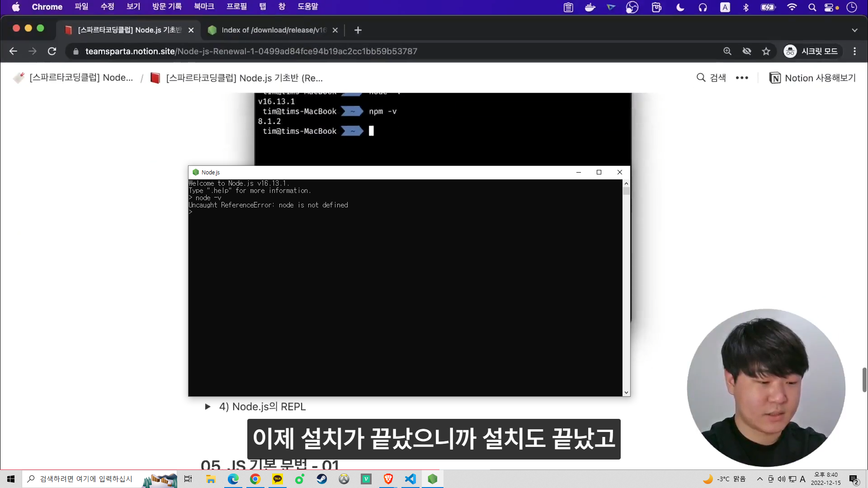
Task: Switch input source with the A icon
Action: (725, 7)
